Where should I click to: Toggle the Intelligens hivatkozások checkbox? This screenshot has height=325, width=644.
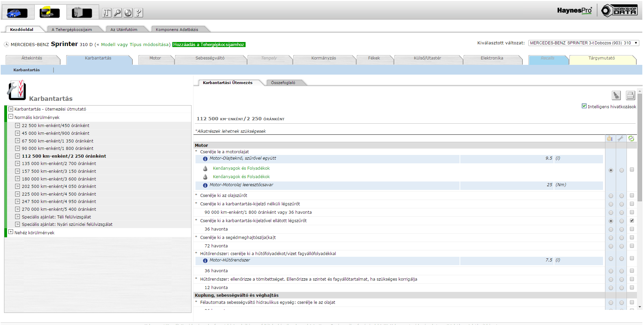point(584,106)
